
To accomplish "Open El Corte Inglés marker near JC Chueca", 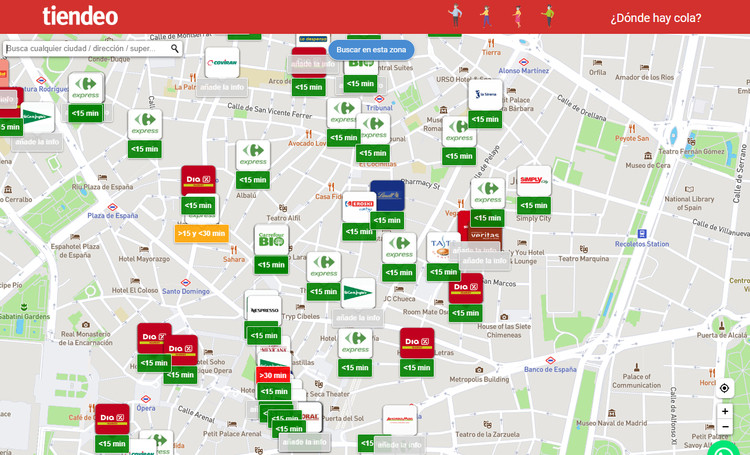I will (x=358, y=293).
